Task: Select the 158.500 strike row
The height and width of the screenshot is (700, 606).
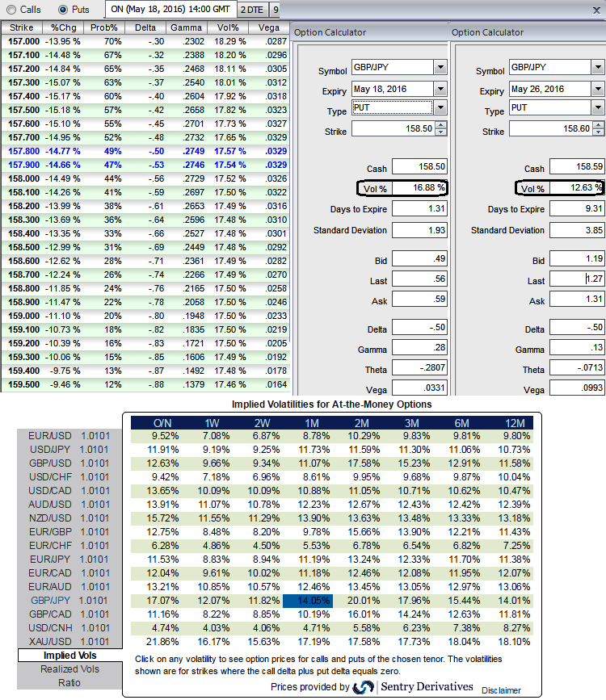Action: click(145, 247)
